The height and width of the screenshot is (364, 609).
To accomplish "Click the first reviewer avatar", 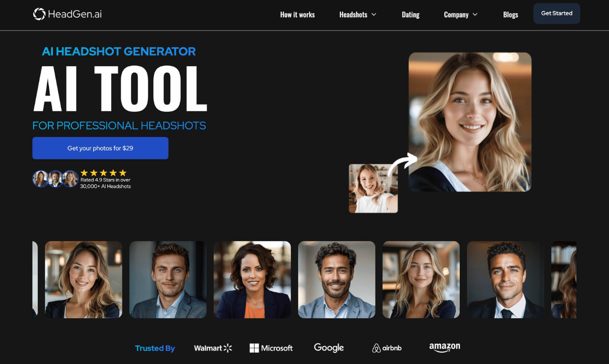I will point(40,179).
